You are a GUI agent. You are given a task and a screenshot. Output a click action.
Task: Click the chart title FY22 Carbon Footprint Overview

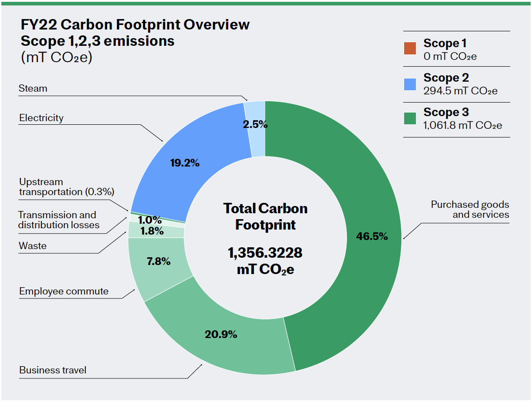[134, 25]
